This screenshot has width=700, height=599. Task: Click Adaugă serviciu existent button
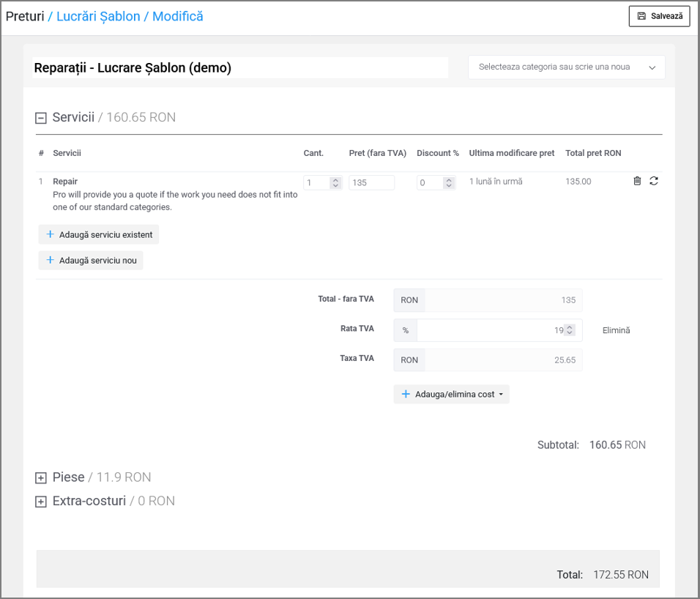coord(98,234)
